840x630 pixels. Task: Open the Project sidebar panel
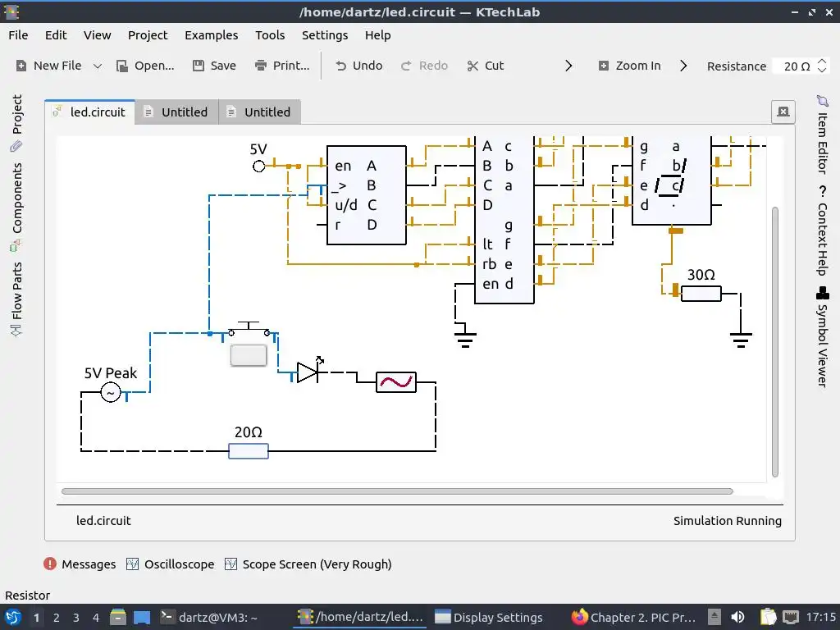pyautogui.click(x=16, y=123)
